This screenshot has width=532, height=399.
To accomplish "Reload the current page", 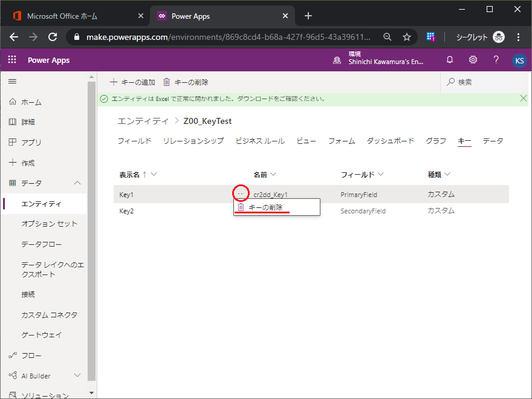I will [x=53, y=37].
